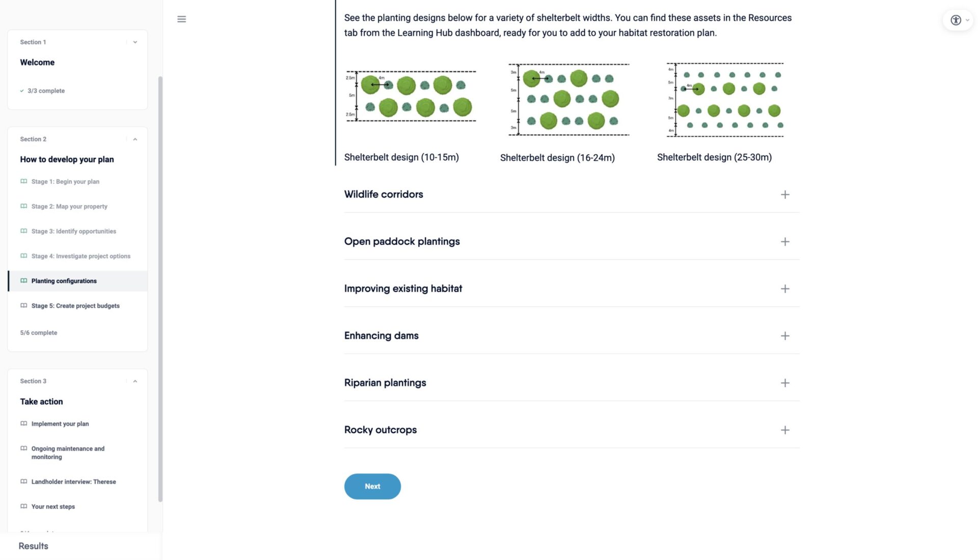Expand the Improving existing habitat accordion
Viewport: 978px width, 560px height.
pos(403,289)
